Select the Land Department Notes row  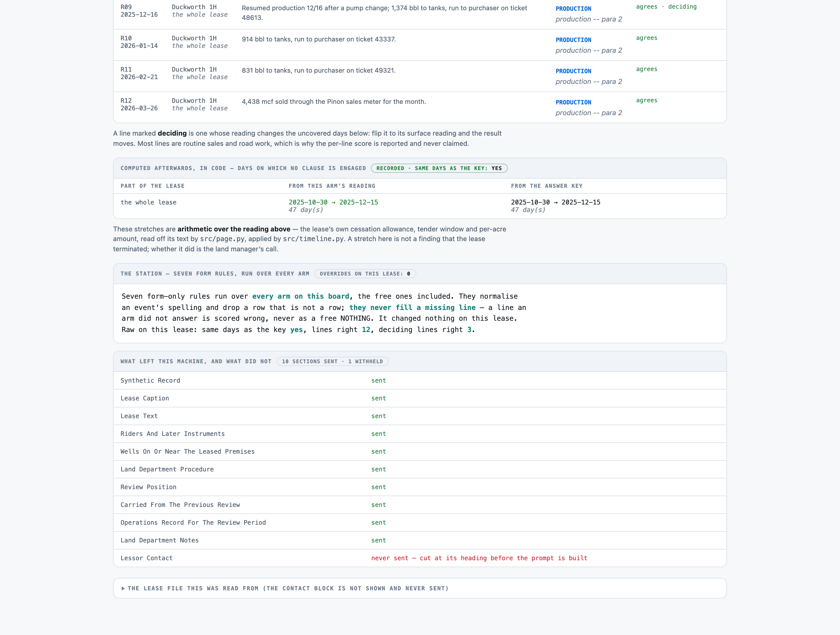[420, 540]
